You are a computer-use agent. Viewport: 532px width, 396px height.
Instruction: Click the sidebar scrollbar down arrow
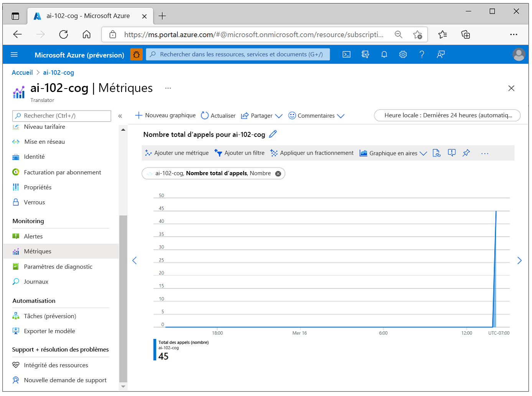(x=123, y=387)
